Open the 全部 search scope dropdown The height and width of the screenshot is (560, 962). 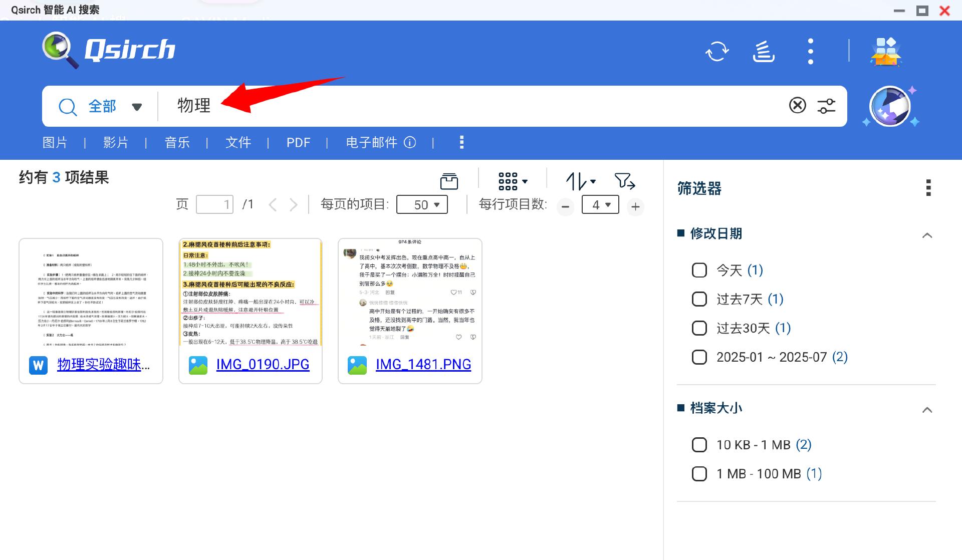(114, 106)
